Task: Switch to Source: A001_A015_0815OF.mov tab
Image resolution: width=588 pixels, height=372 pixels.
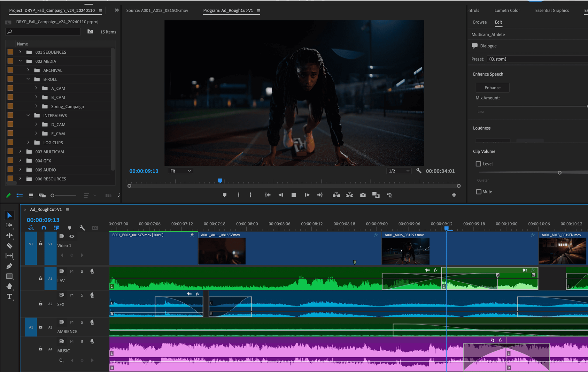Action: [x=157, y=11]
